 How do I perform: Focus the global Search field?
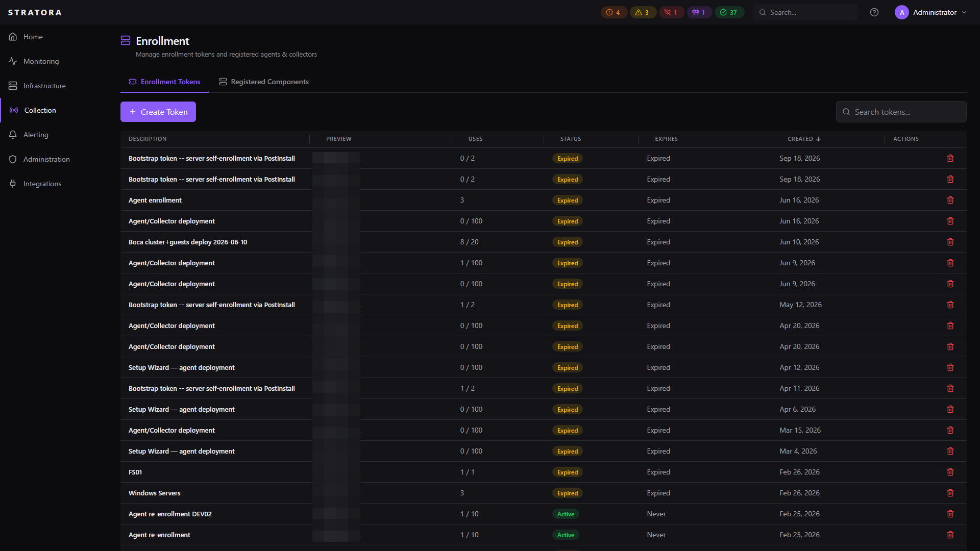click(805, 12)
